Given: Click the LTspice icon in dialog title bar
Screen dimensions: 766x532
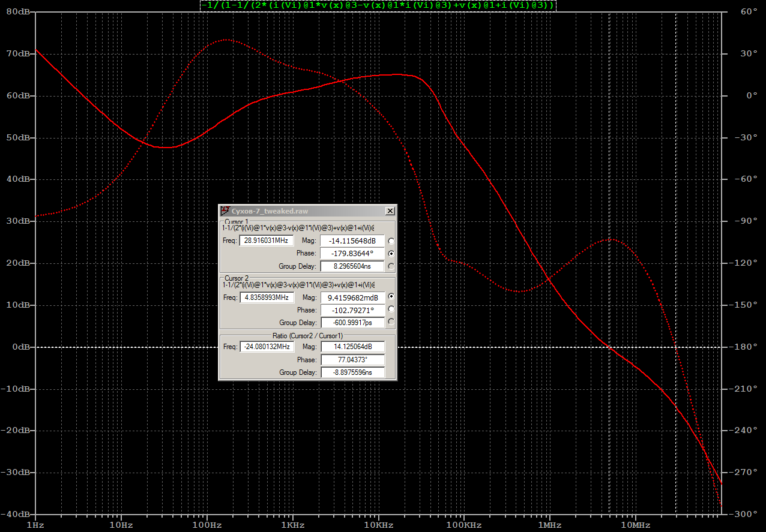Looking at the screenshot, I should tap(225, 211).
